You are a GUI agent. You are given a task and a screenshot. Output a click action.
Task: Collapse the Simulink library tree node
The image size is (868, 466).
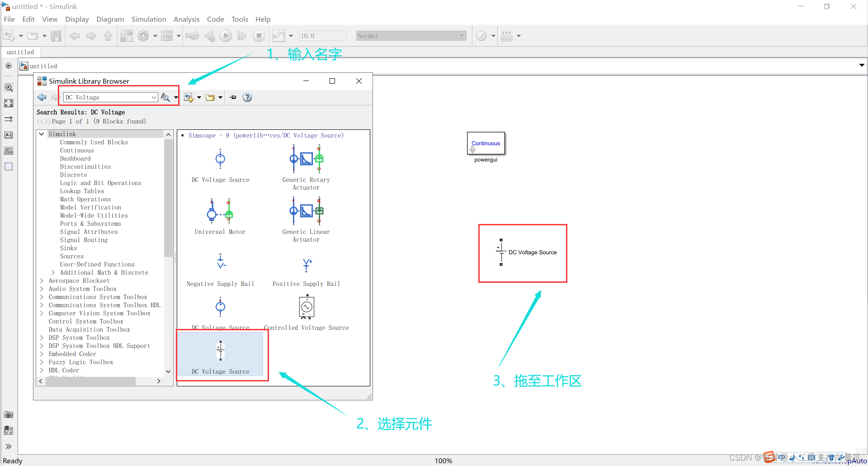pyautogui.click(x=42, y=133)
